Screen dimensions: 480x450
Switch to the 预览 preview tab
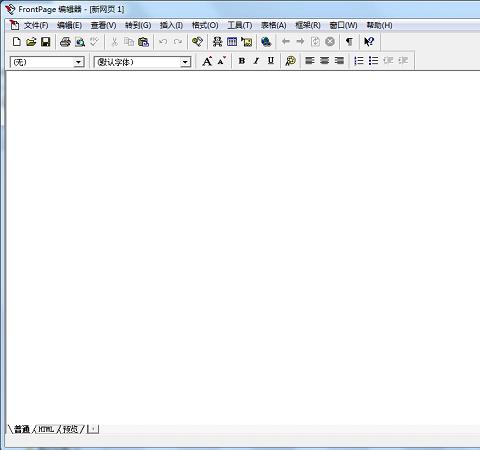point(70,429)
